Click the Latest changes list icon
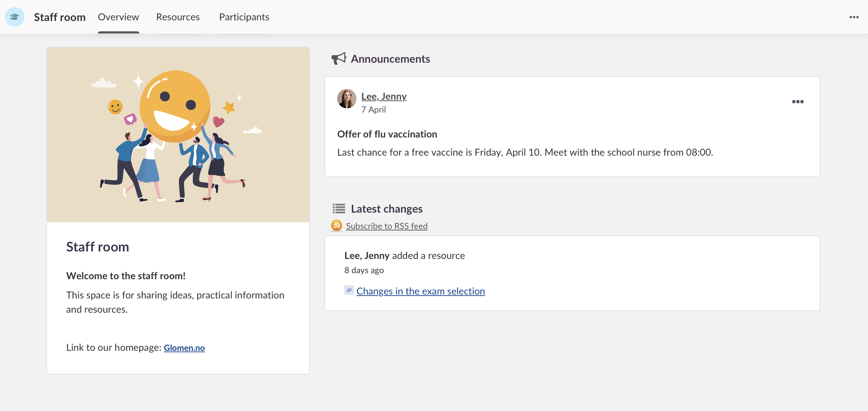 (339, 208)
